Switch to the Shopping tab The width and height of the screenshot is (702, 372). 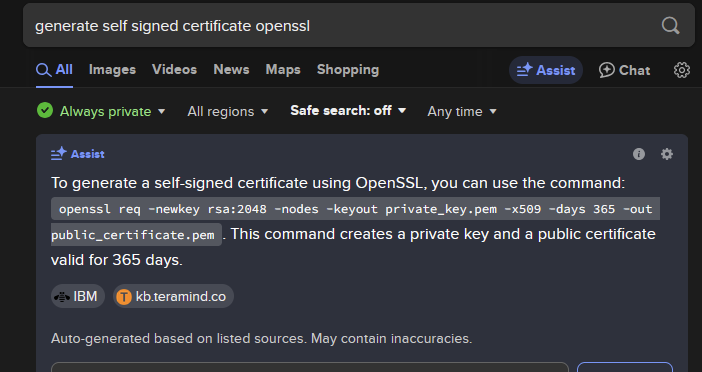(x=348, y=69)
